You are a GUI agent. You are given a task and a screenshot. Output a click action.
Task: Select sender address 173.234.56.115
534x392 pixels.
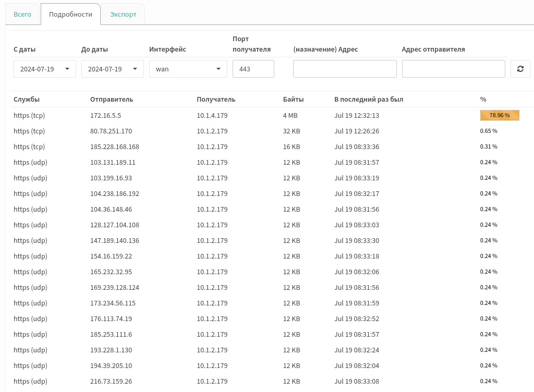[113, 303]
